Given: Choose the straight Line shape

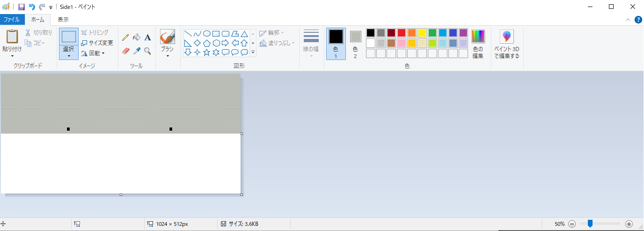Looking at the screenshot, I should tap(188, 34).
